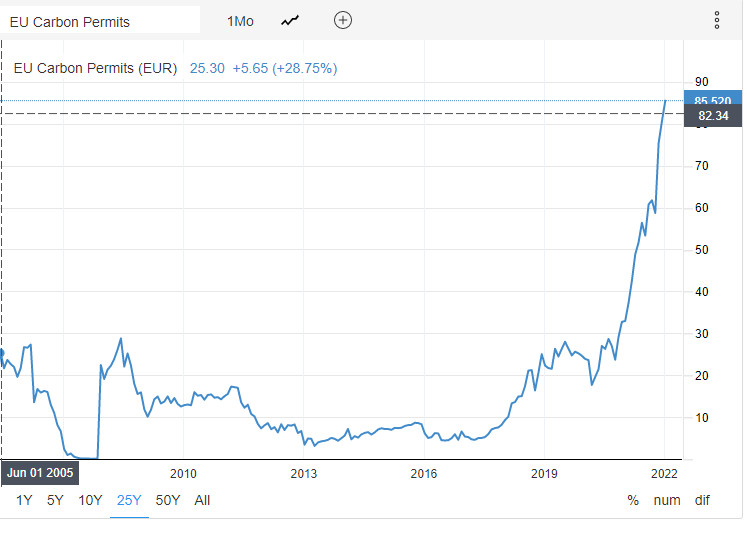747x548 pixels.
Task: Switch to percent scale mode
Action: tap(633, 500)
